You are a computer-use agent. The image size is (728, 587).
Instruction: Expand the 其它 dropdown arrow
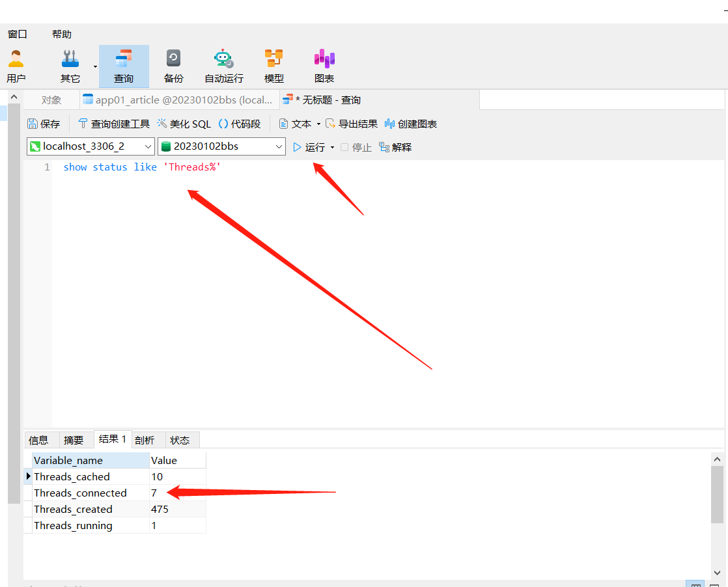click(x=95, y=66)
